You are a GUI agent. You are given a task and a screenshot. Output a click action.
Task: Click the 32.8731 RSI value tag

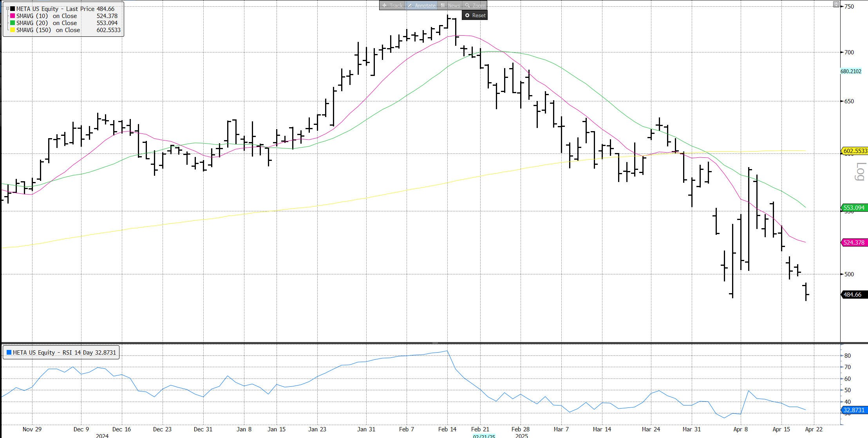pyautogui.click(x=854, y=410)
